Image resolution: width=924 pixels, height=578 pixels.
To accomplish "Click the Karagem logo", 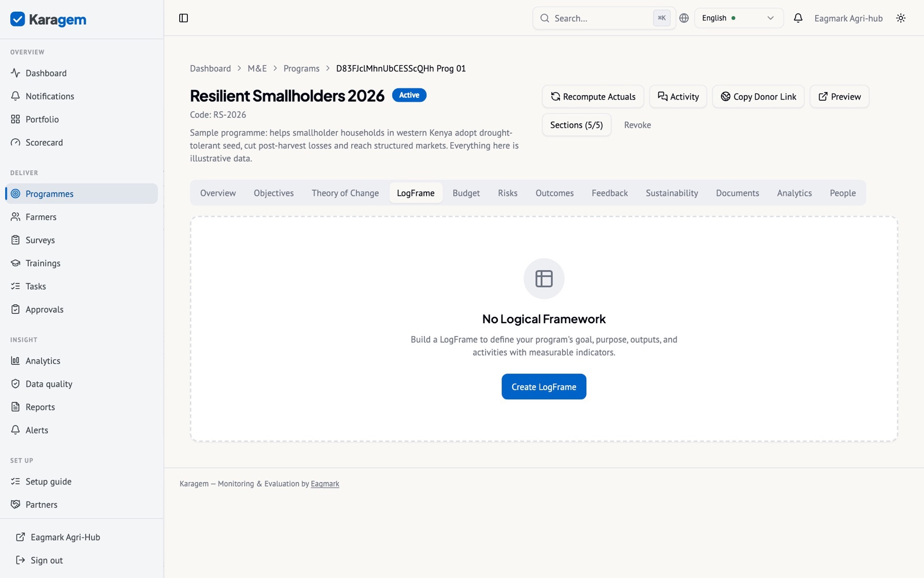I will tap(48, 20).
